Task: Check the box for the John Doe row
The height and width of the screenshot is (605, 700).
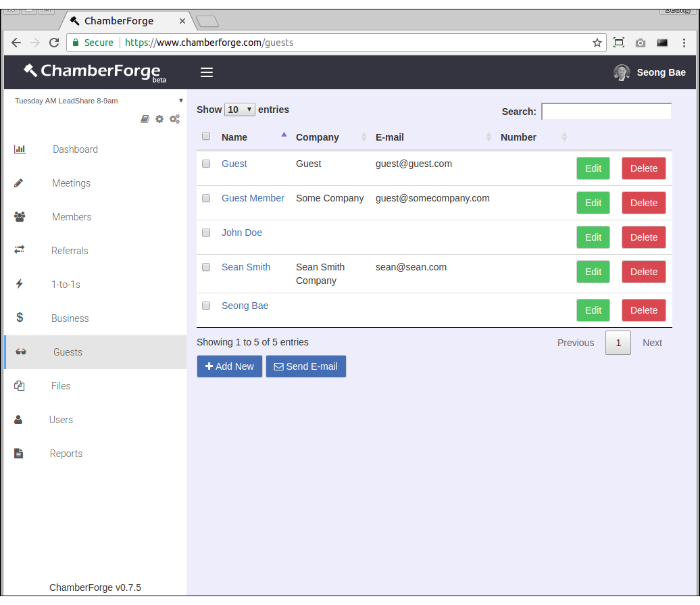Action: click(x=206, y=233)
